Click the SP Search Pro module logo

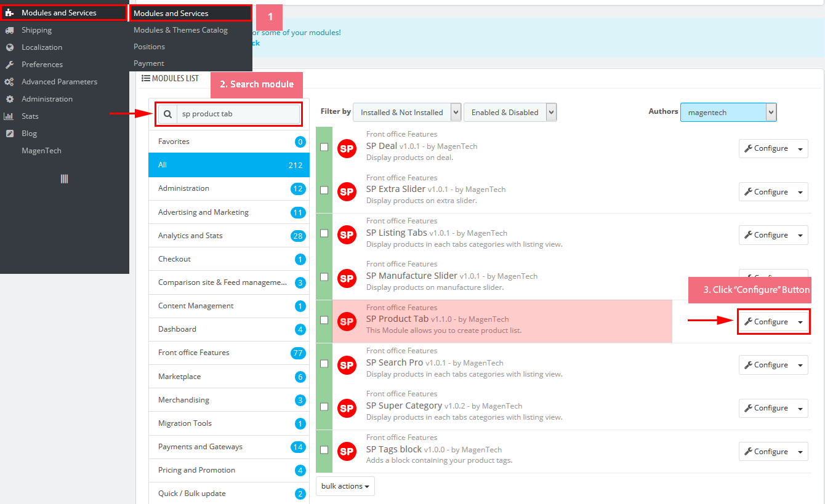[347, 365]
